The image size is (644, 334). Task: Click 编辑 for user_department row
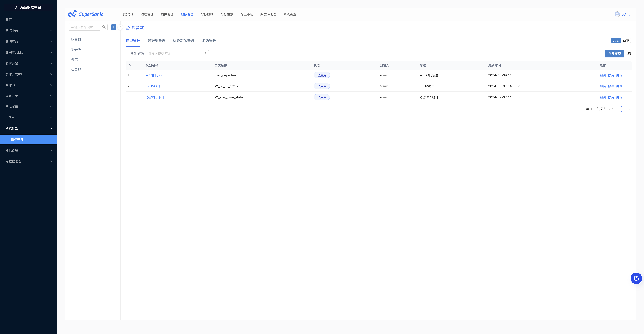pos(603,75)
